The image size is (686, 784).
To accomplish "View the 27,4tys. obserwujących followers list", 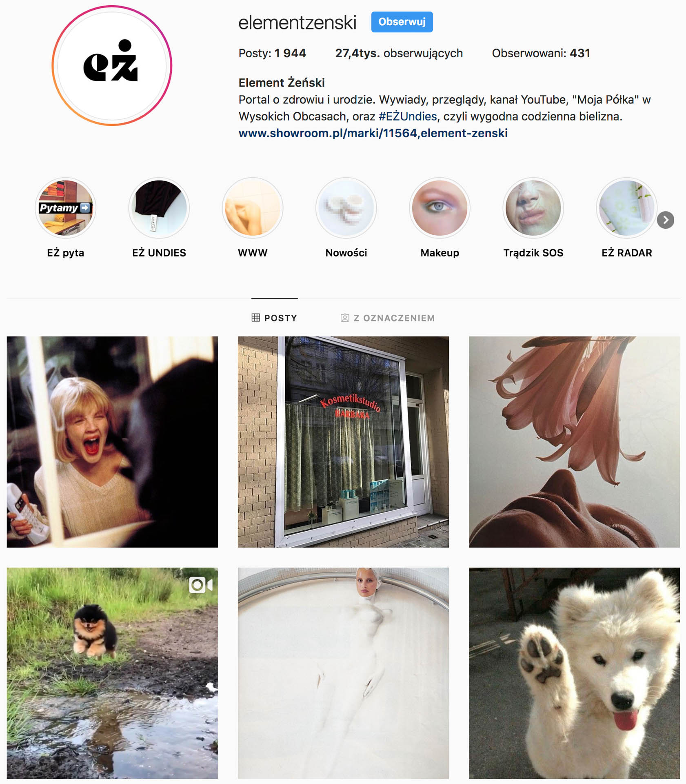I will point(399,53).
